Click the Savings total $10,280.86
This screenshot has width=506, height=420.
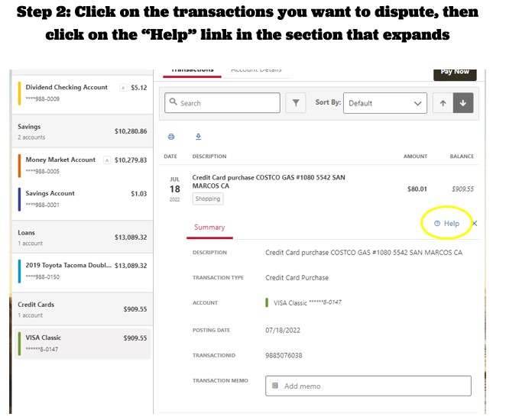coord(131,131)
